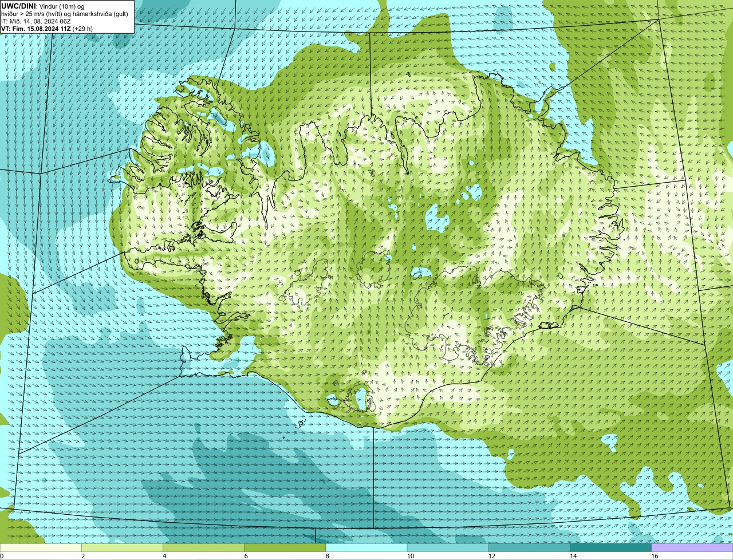Click the legend label '16'
The height and width of the screenshot is (560, 733).
655,556
